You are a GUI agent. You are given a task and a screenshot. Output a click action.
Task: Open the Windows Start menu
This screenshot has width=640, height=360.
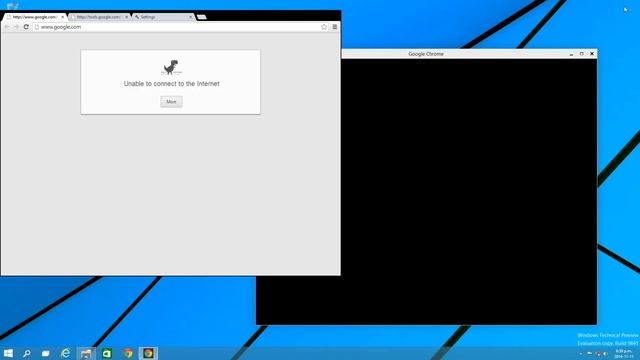coord(8,353)
